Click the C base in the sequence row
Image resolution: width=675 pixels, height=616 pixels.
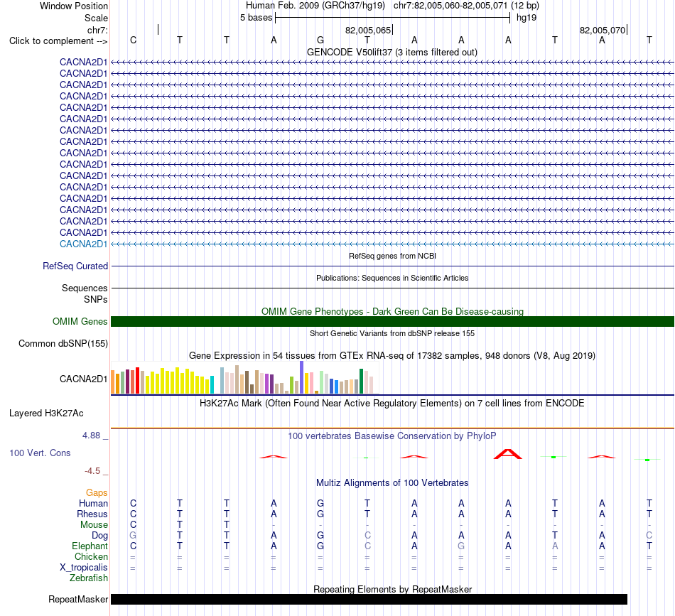133,40
